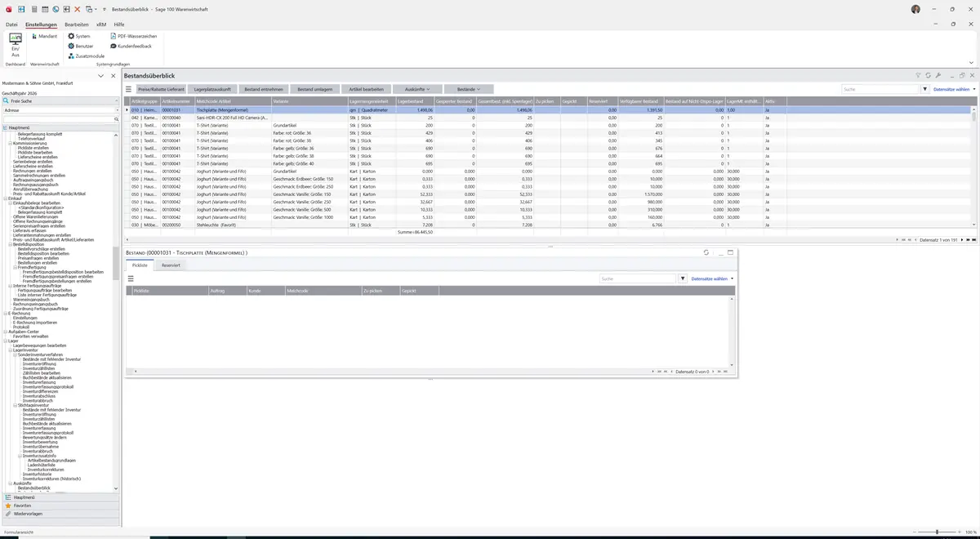Collapse the Einkauf tree node
This screenshot has width=980, height=539.
tap(5, 198)
